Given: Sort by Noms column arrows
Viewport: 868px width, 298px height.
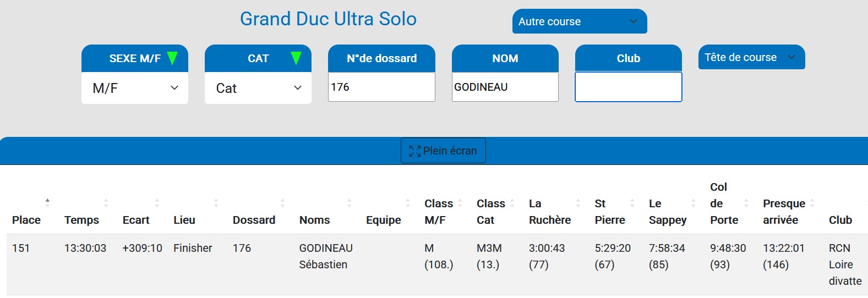Looking at the screenshot, I should 350,203.
